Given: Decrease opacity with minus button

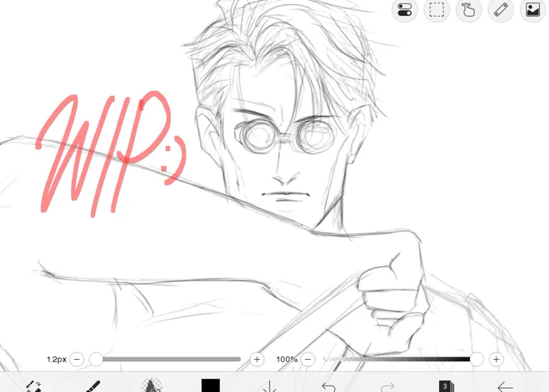Looking at the screenshot, I should point(308,359).
